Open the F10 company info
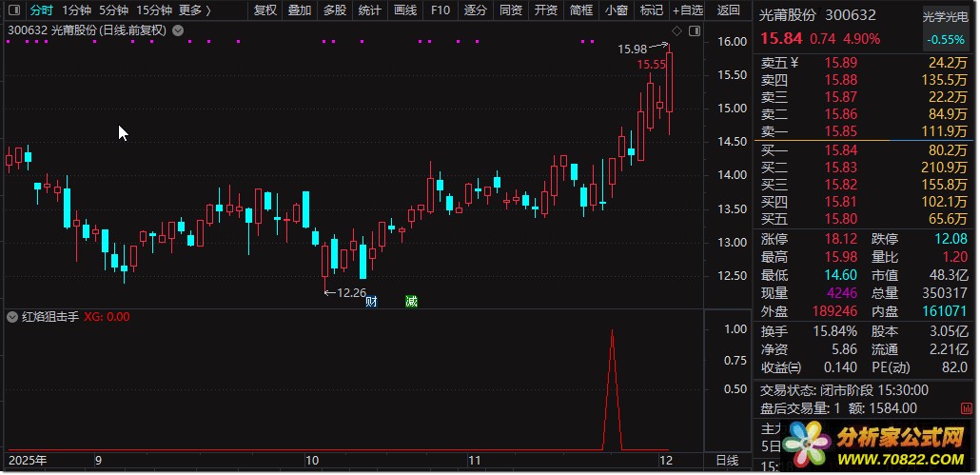980x475 pixels. (440, 10)
